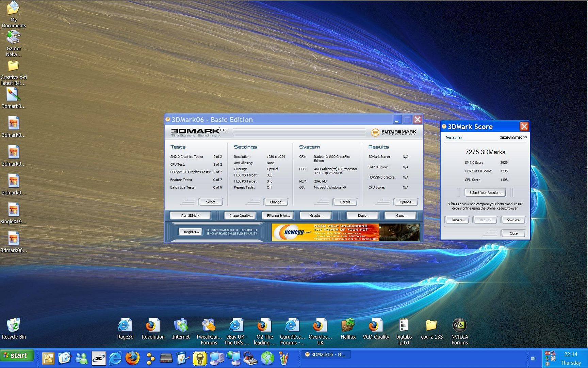Open Options... under Results
Viewport: 588px width, 368px height.
(406, 202)
